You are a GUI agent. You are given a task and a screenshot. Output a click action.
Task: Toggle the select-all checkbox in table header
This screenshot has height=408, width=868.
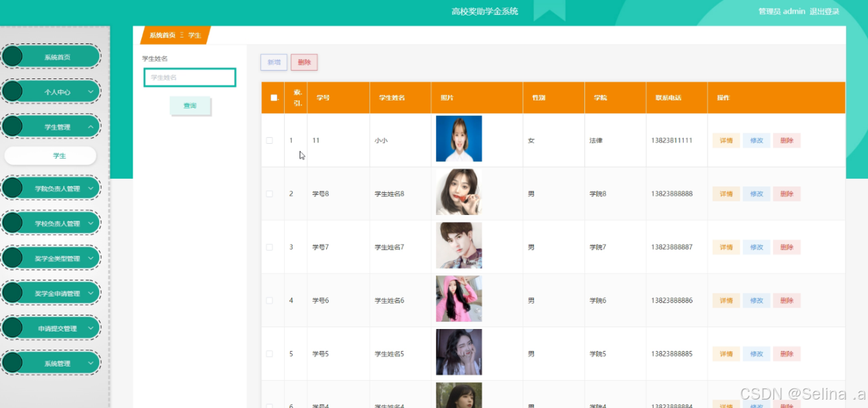coord(274,98)
